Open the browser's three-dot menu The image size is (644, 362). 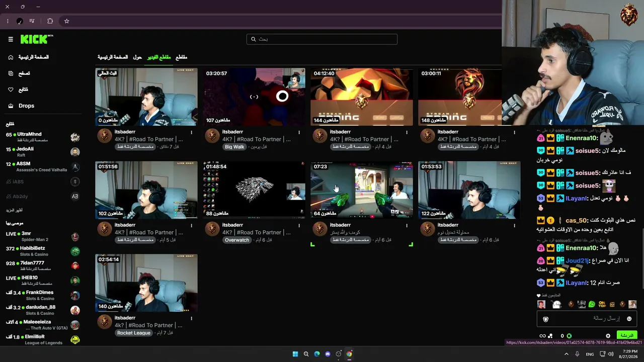pos(8,21)
